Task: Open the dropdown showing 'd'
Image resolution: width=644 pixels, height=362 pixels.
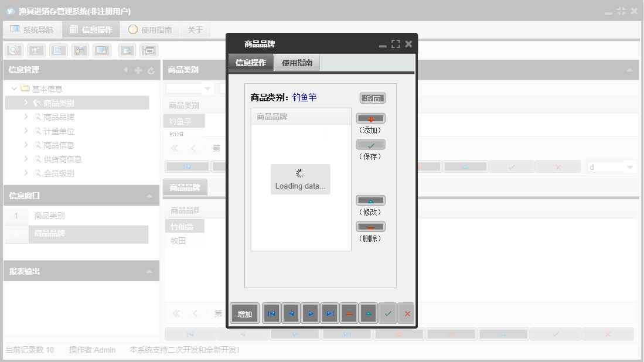Action: point(630,167)
